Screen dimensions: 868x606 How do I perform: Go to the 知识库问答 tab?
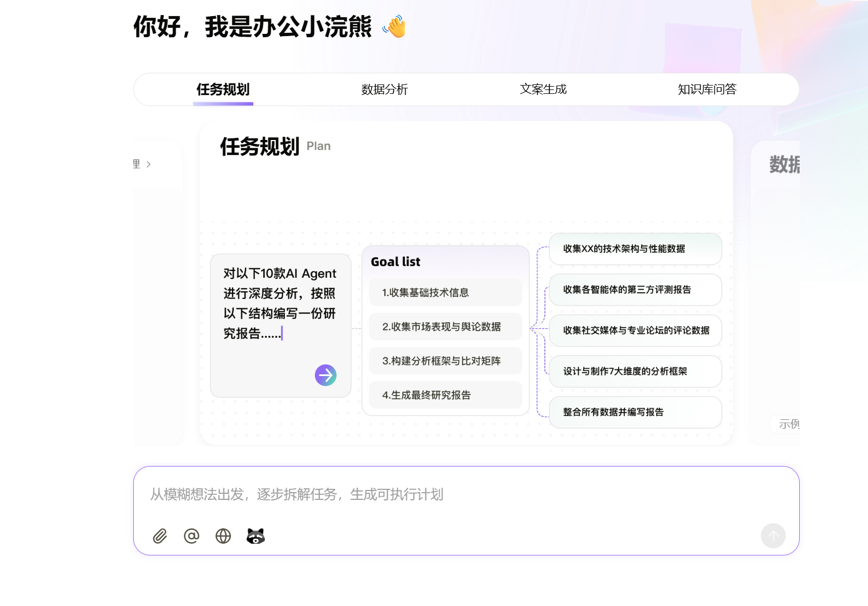[706, 89]
